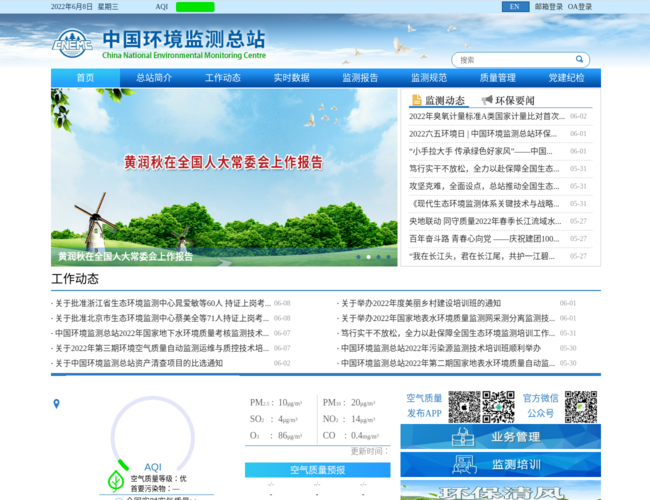The width and height of the screenshot is (650, 500).
Task: Open the 首页 navigation item
Action: click(85, 78)
